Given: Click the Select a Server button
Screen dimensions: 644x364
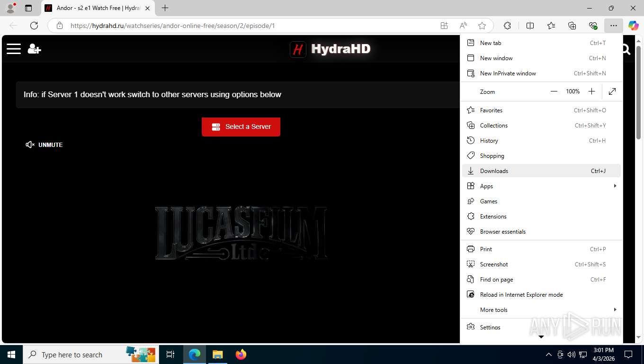Looking at the screenshot, I should click(241, 127).
